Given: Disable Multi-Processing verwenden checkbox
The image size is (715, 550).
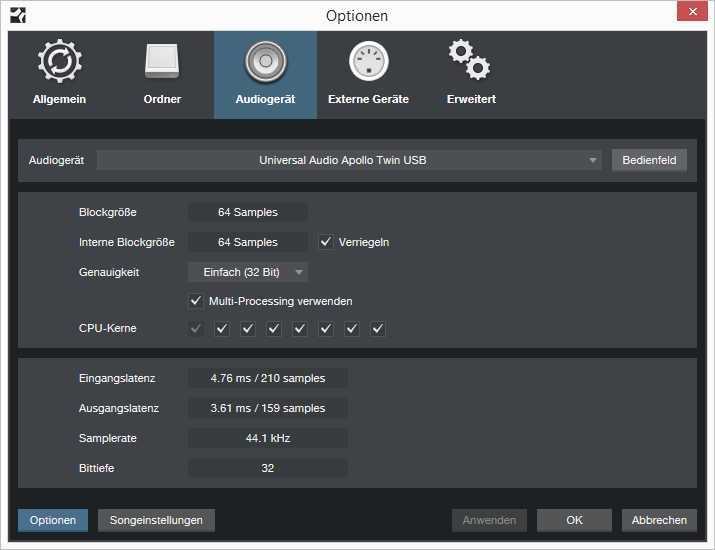Looking at the screenshot, I should point(196,301).
